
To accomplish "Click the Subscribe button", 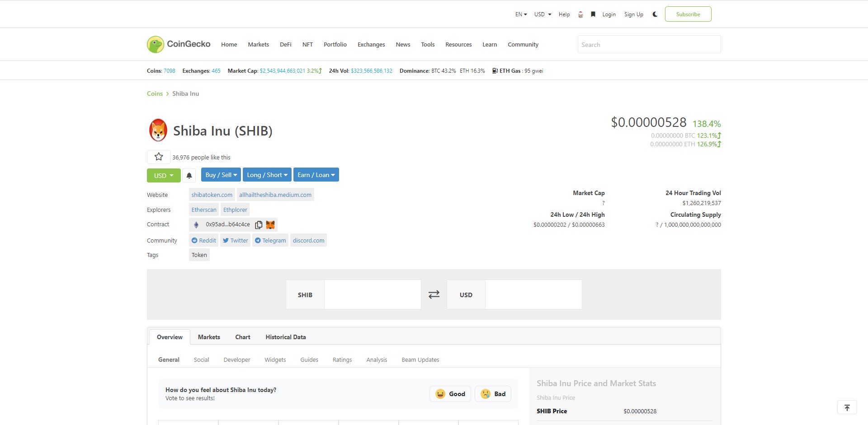I will [x=688, y=14].
